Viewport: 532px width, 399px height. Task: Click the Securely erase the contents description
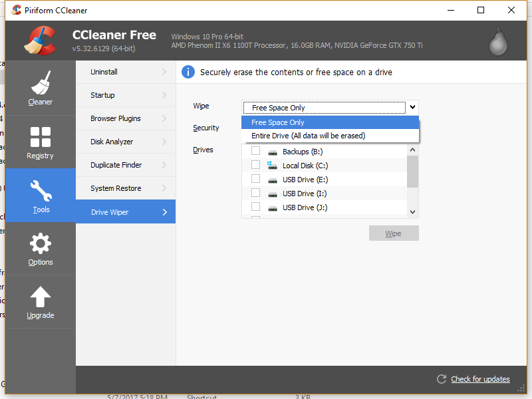(296, 72)
